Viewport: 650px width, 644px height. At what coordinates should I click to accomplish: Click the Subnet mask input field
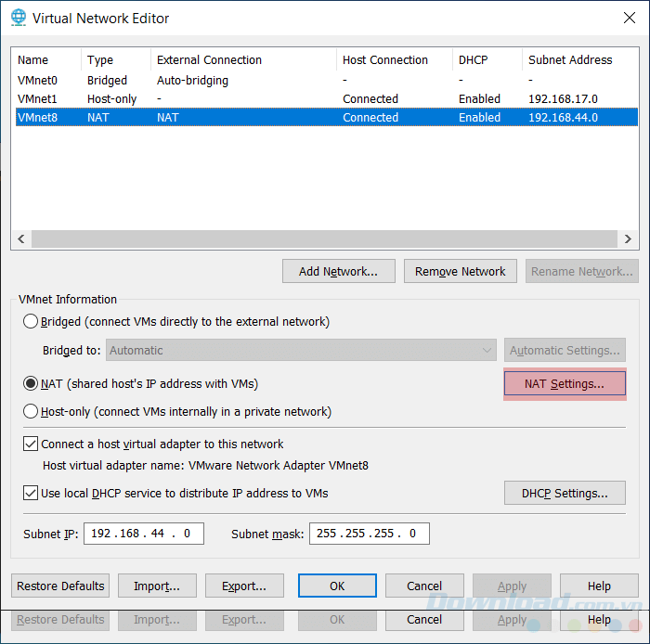tap(370, 534)
